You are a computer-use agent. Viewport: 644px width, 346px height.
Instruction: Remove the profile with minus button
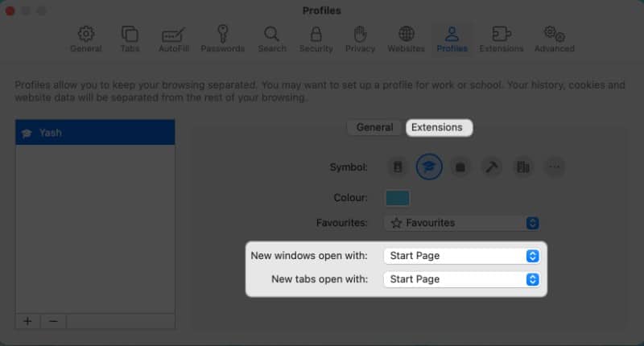tap(53, 321)
